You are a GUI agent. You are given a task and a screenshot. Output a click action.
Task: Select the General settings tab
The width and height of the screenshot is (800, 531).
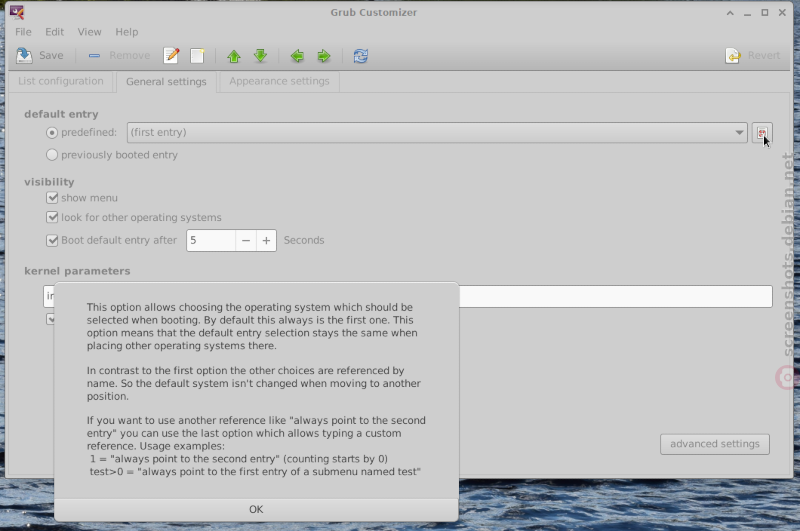[x=166, y=82]
